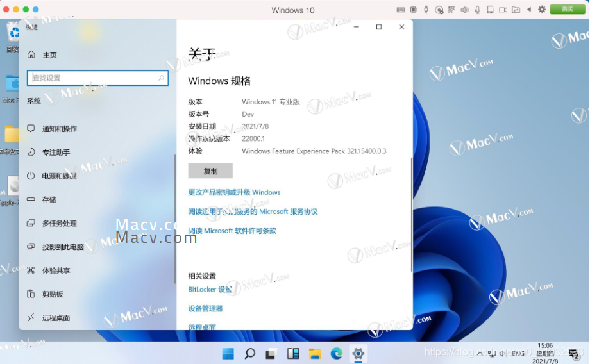This screenshot has height=364, width=590.
Task: Click the volume icon in the system tray
Action: [x=503, y=354]
